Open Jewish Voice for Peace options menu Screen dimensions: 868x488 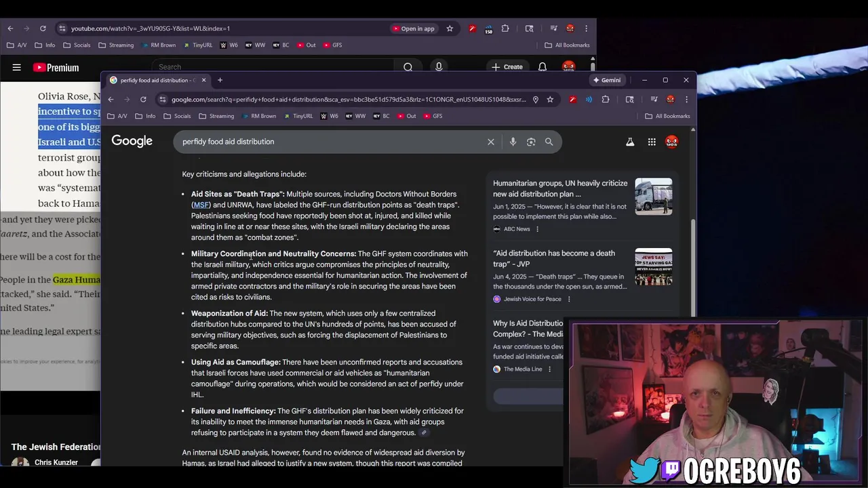569,299
